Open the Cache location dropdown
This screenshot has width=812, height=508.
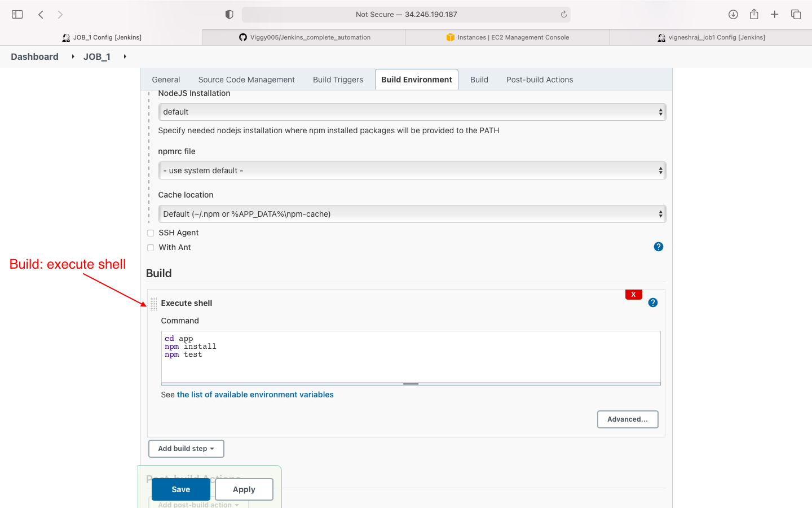click(x=412, y=214)
